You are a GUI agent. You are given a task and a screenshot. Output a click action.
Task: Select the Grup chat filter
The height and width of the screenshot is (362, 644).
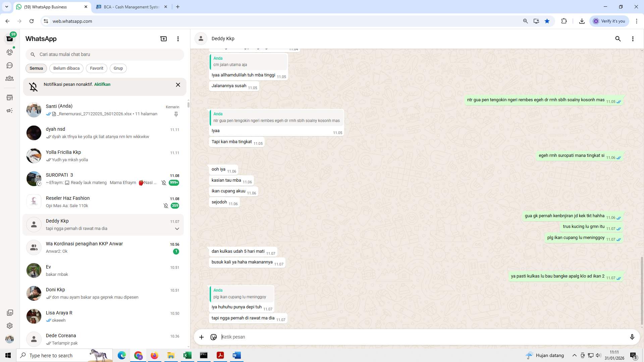click(x=118, y=68)
